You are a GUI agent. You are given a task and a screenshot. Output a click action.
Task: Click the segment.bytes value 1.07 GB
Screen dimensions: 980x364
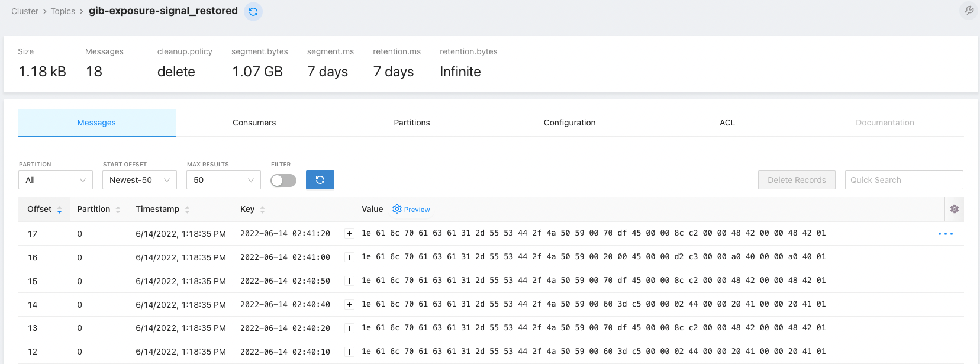click(257, 72)
